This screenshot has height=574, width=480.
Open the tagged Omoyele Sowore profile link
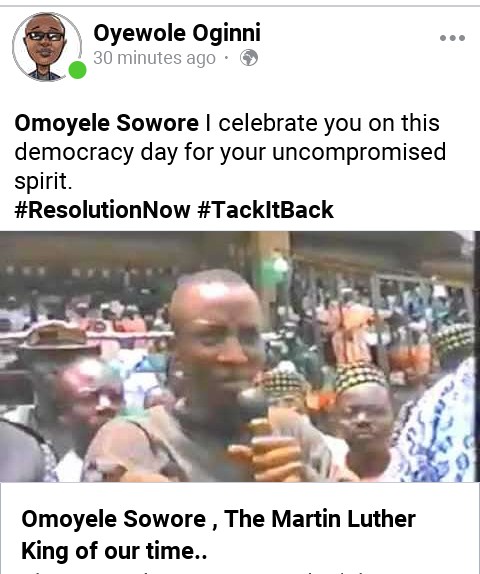point(106,123)
